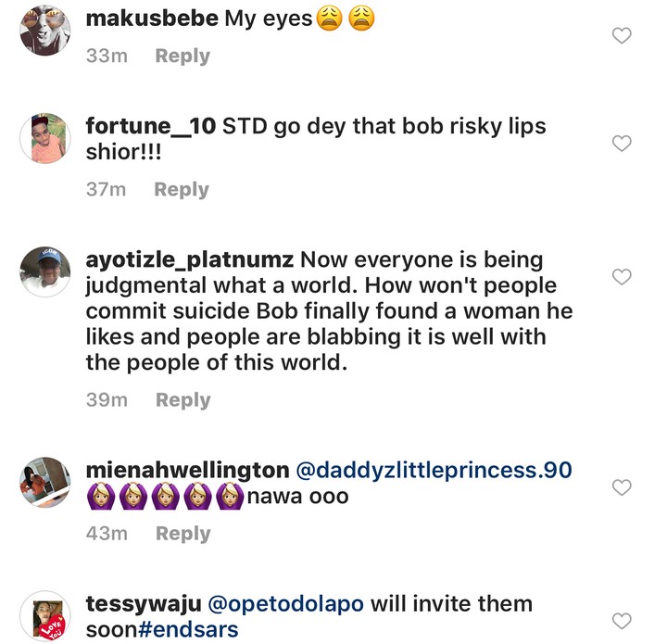
Task: View ayotizle_platnumz's profile photo
Action: (x=45, y=272)
